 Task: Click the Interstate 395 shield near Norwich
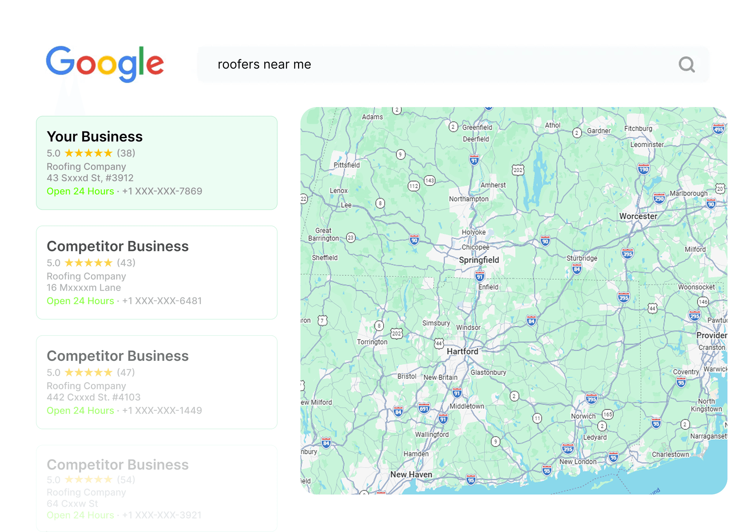[591, 399]
